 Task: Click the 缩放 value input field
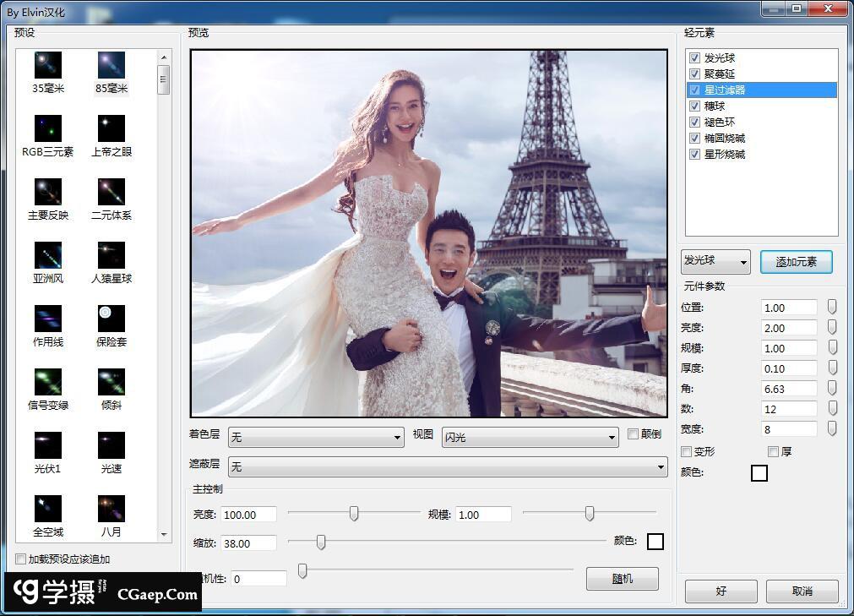coord(248,543)
